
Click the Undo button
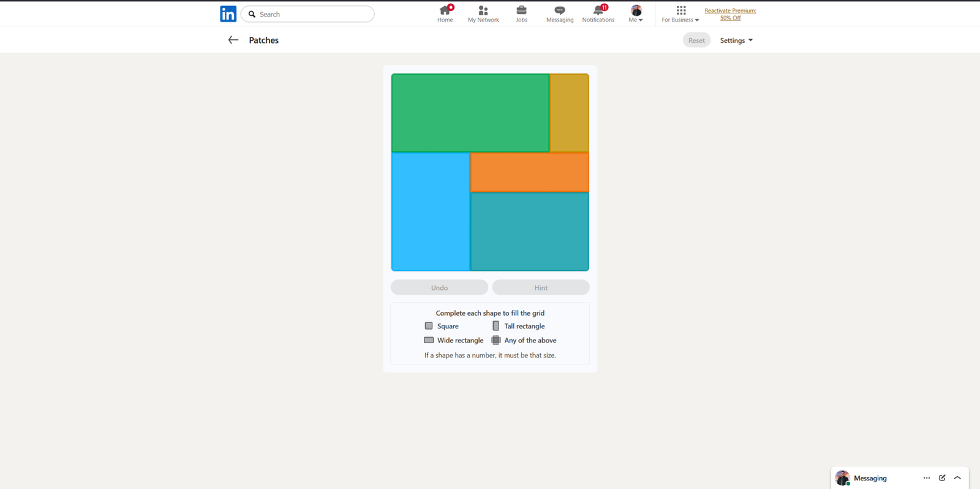pos(439,287)
